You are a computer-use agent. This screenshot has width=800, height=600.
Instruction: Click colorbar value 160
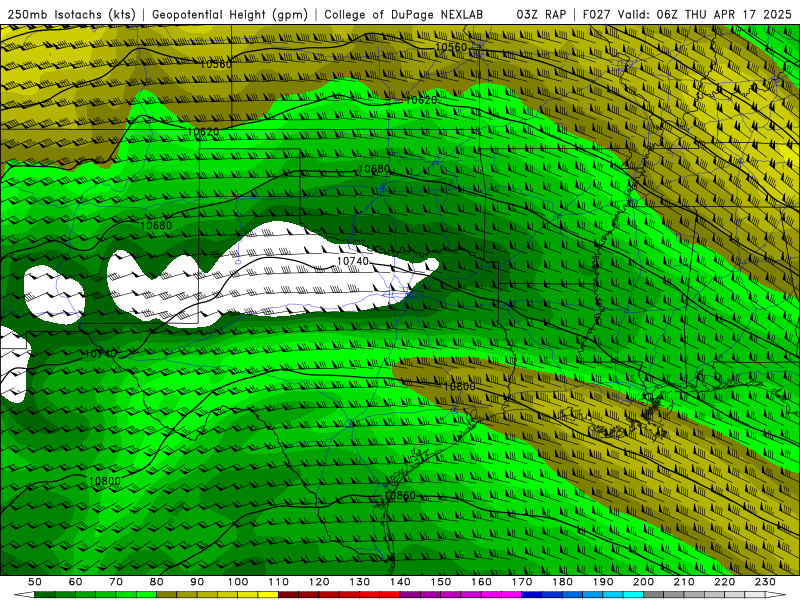[481, 582]
